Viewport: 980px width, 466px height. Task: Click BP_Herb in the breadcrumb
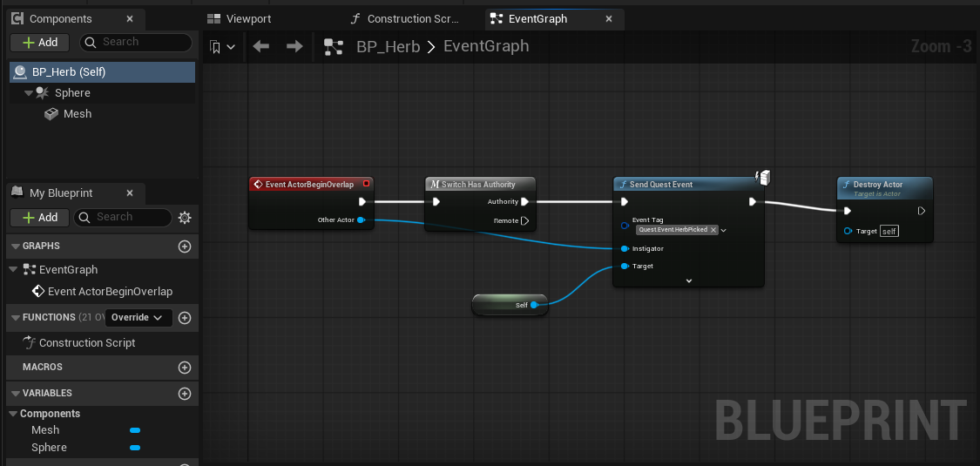point(389,47)
